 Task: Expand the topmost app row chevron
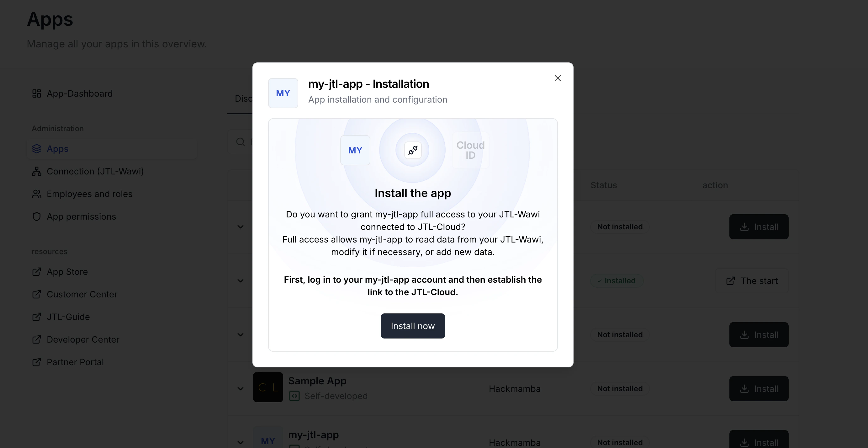[x=240, y=227]
